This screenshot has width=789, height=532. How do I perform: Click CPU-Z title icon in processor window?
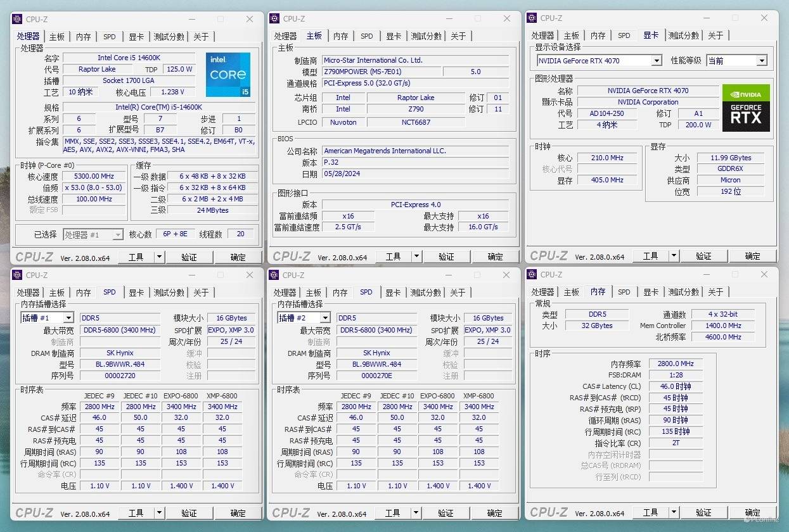[17, 19]
